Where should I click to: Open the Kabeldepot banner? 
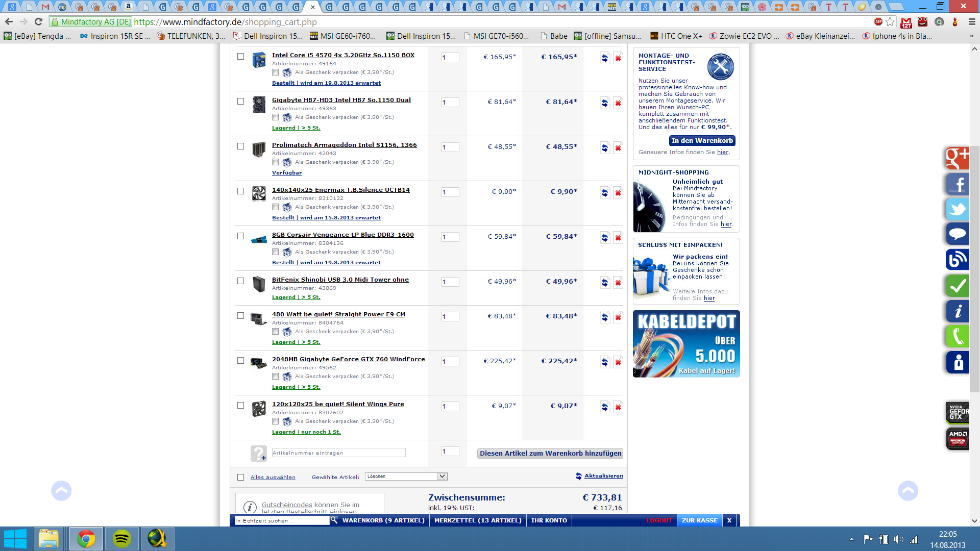(x=687, y=344)
